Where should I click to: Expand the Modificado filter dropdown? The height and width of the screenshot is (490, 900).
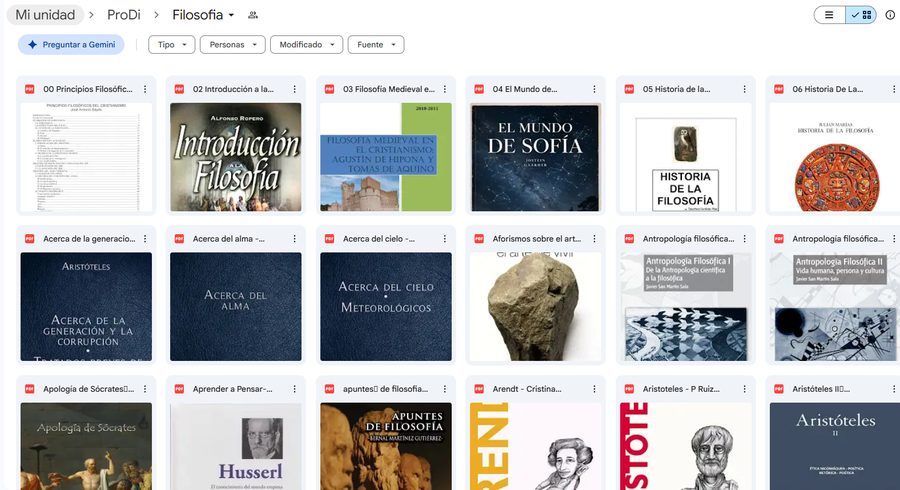click(307, 45)
